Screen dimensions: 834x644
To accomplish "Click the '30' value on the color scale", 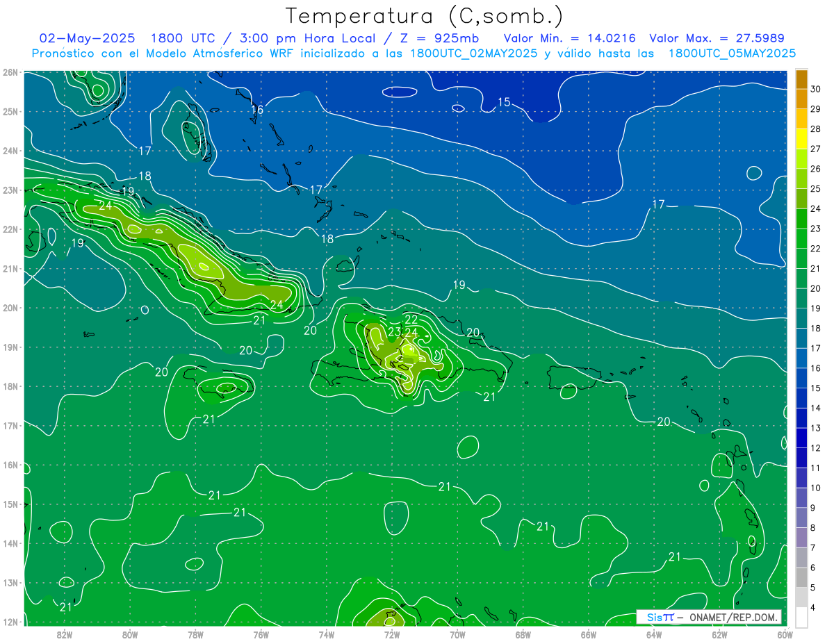I will click(816, 89).
